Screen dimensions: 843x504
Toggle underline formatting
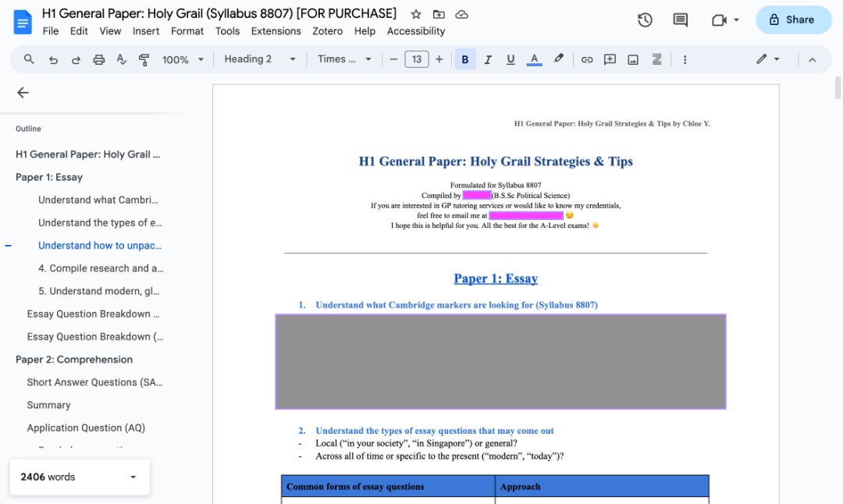(x=510, y=59)
